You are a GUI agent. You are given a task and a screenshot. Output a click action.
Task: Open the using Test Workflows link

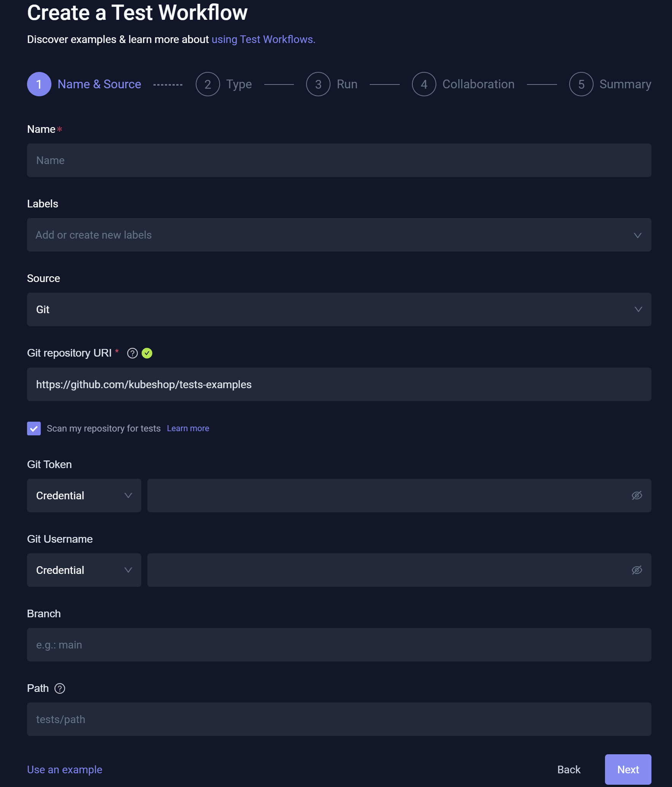tap(262, 39)
